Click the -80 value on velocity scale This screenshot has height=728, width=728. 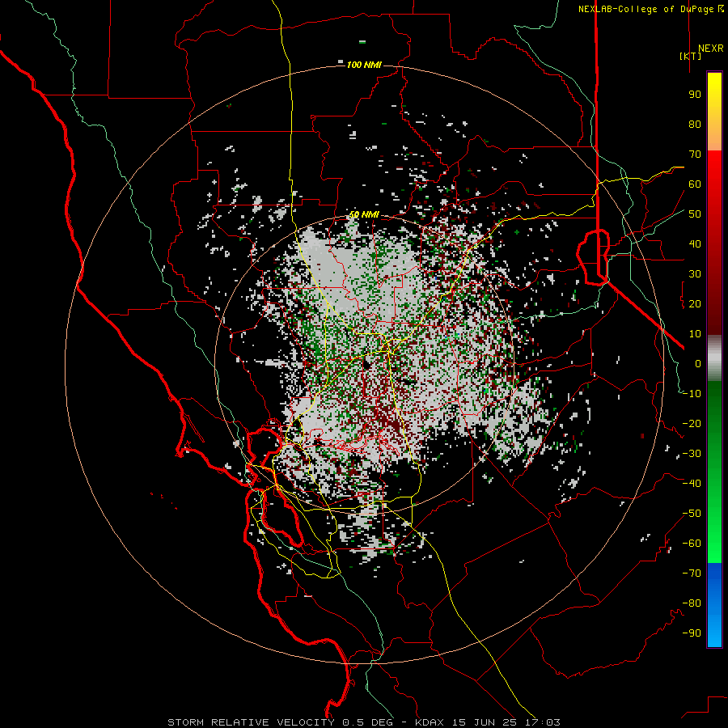(692, 603)
